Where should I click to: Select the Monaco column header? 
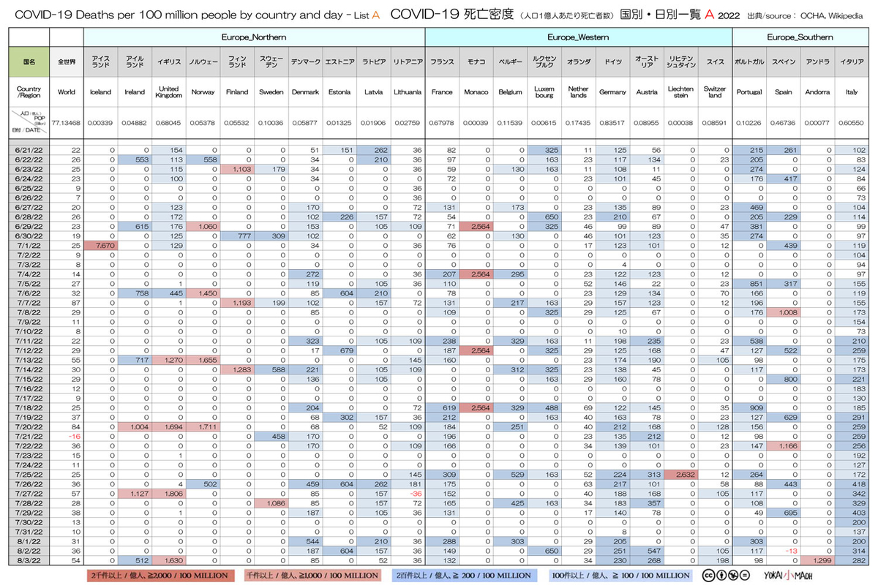[476, 93]
